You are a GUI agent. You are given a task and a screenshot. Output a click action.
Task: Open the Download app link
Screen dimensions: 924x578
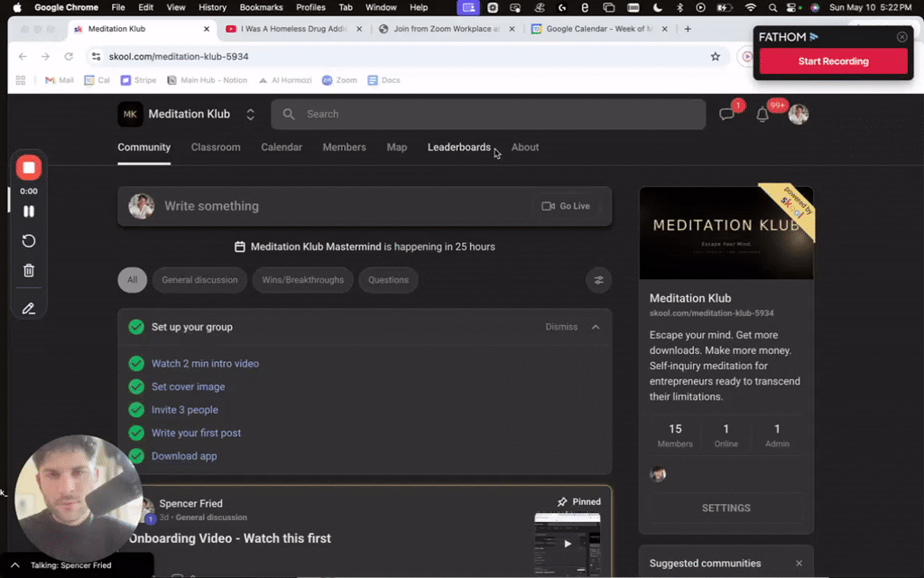[184, 456]
